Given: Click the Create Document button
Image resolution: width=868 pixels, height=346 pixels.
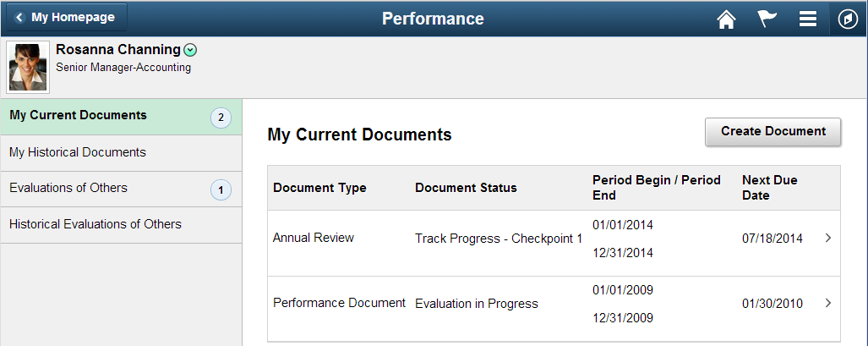Looking at the screenshot, I should 772,132.
